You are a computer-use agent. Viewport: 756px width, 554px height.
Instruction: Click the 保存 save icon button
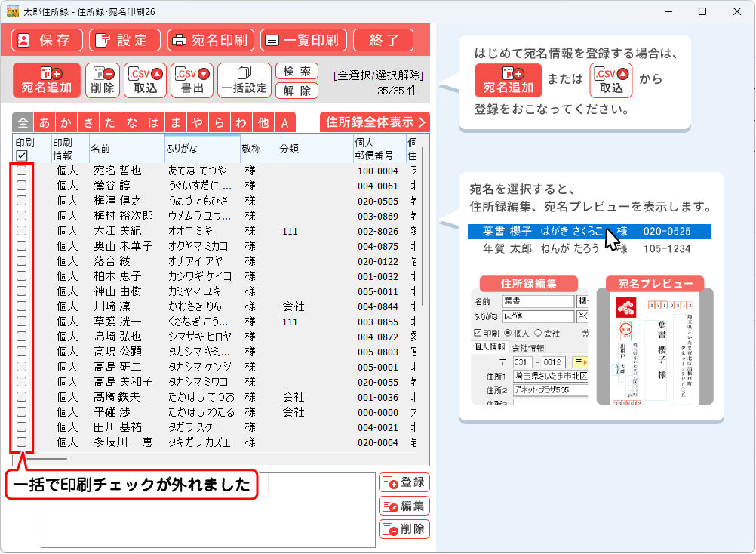point(47,40)
